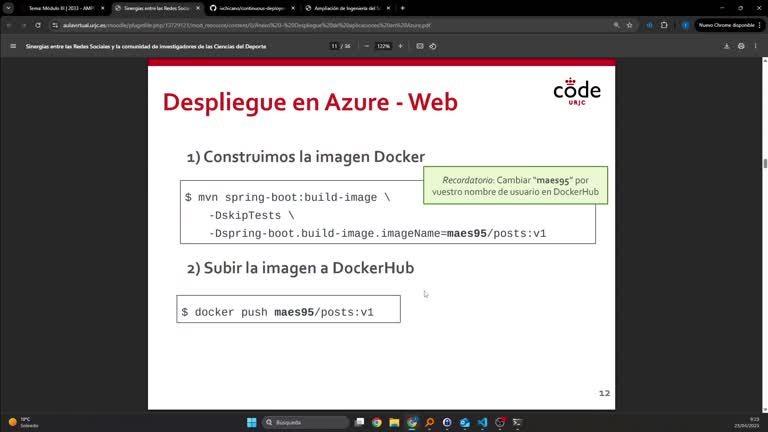
Task: Open the PDF sidebar menu icon
Action: (x=13, y=46)
